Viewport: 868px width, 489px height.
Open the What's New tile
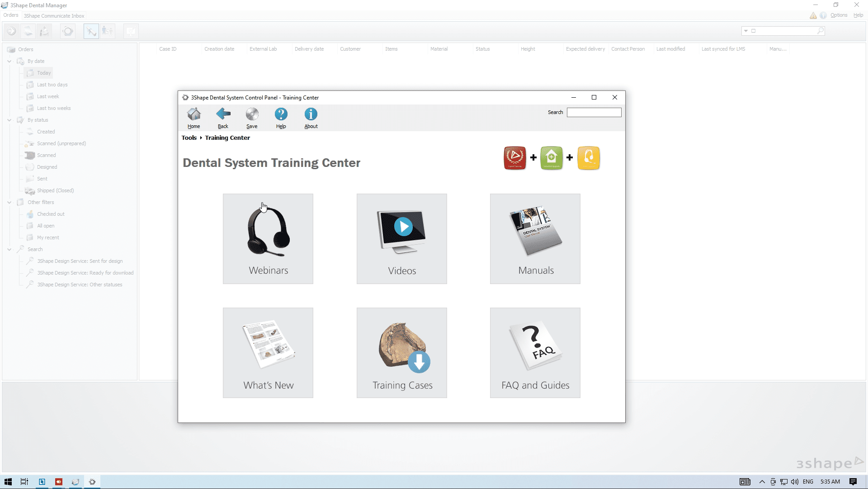tap(268, 353)
